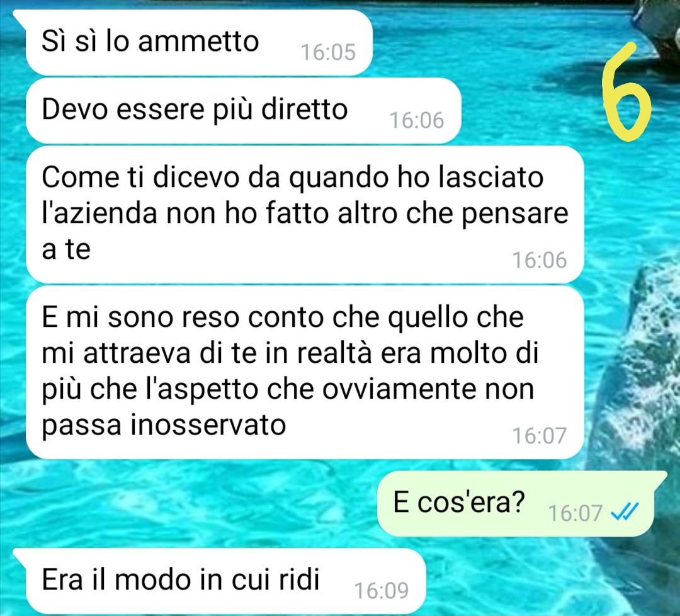
Task: Tap the word "pensare" in the third message
Action: tap(514, 215)
